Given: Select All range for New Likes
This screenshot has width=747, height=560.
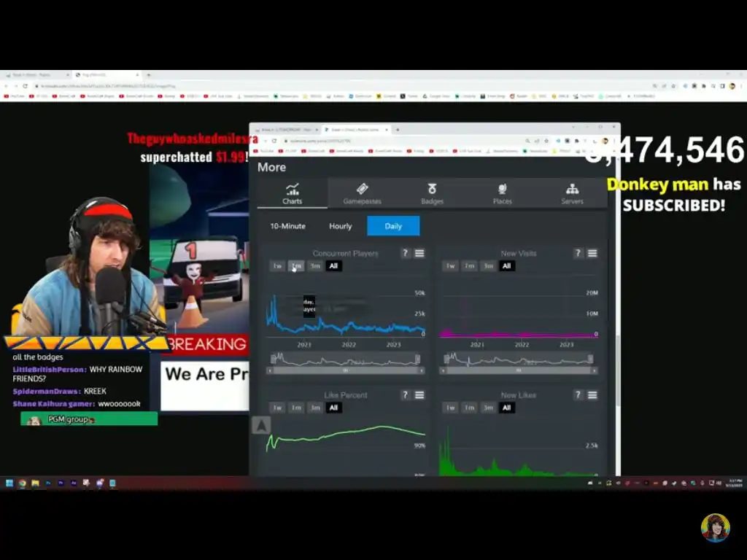Looking at the screenshot, I should 506,408.
